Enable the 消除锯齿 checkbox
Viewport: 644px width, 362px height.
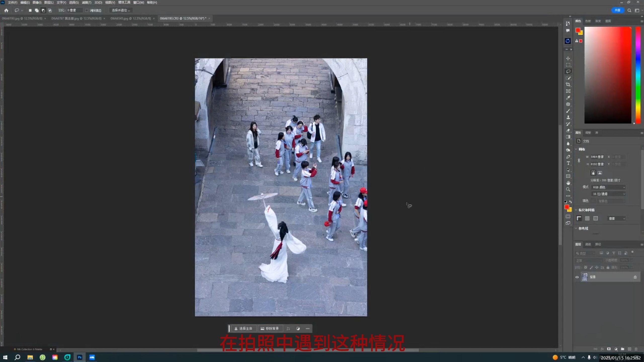point(87,10)
